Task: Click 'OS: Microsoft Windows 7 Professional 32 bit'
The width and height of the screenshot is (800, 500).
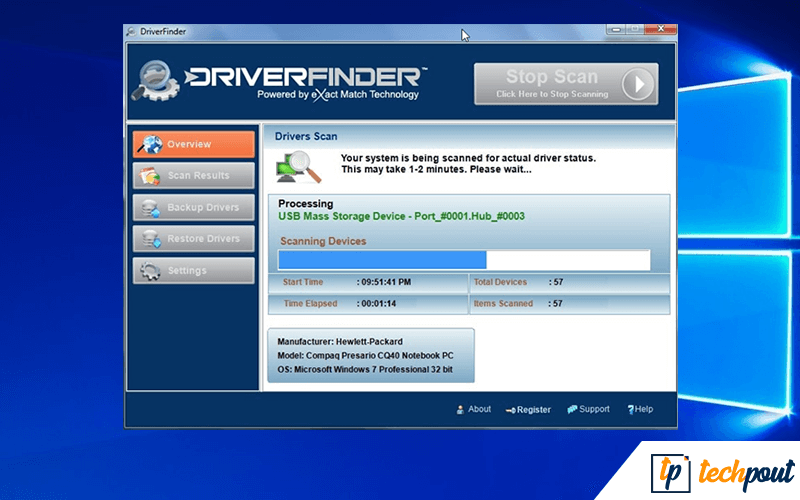Action: click(365, 369)
